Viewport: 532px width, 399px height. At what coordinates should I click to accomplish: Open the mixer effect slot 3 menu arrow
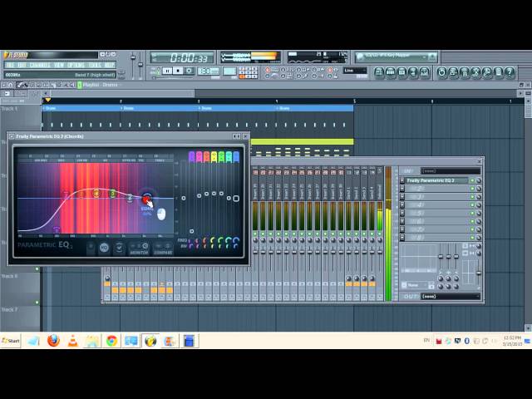402,197
